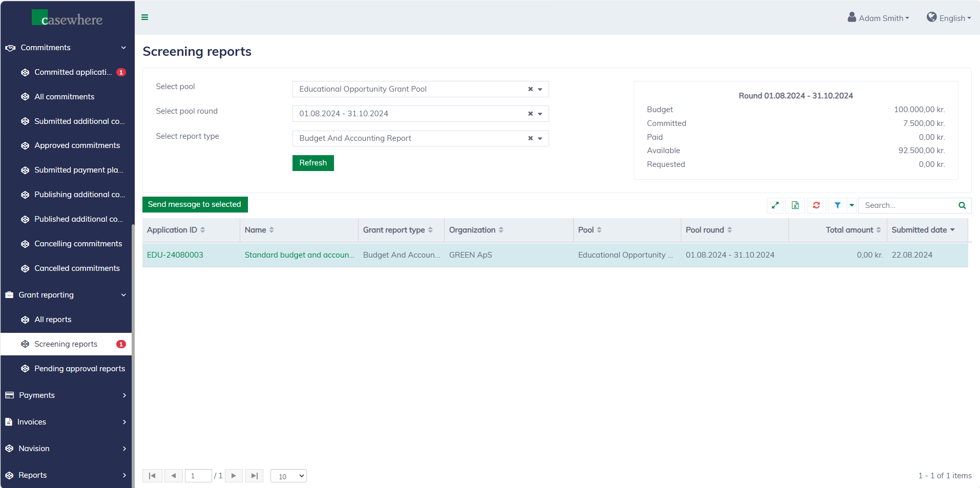The width and height of the screenshot is (980, 488).
Task: Open Pending approval reports in sidebar
Action: (79, 369)
